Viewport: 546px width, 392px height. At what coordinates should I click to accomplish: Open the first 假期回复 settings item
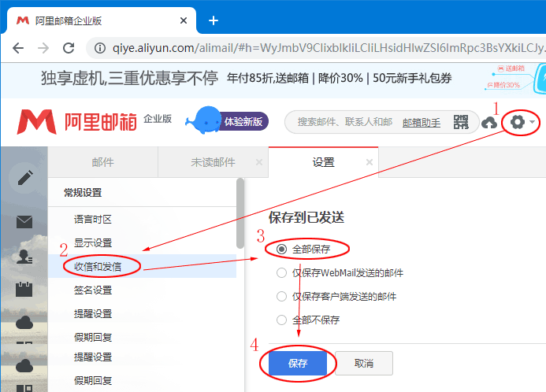(93, 337)
